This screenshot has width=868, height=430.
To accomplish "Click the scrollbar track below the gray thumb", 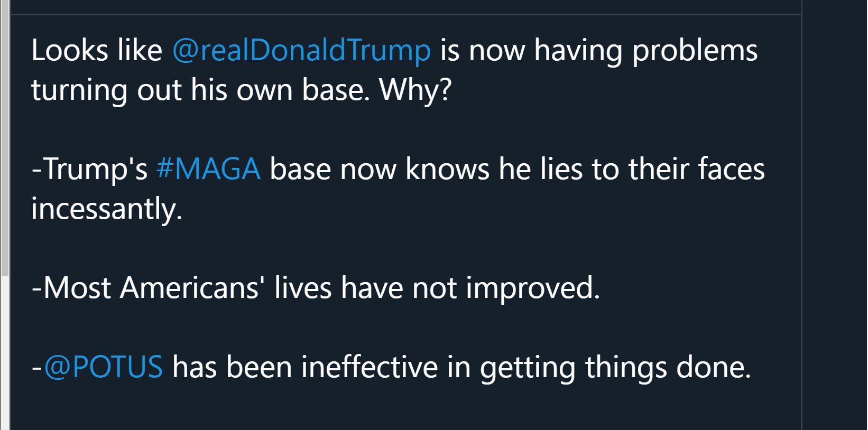I will coord(5,353).
